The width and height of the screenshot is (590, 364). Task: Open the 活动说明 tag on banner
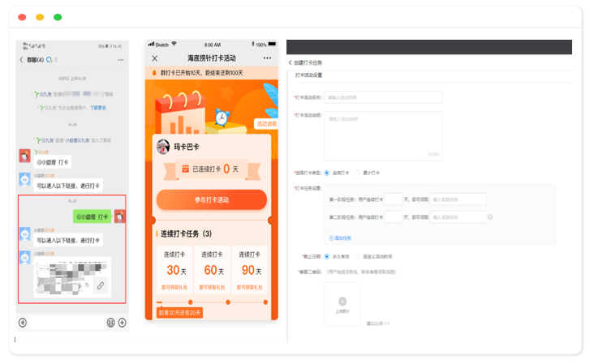point(265,124)
